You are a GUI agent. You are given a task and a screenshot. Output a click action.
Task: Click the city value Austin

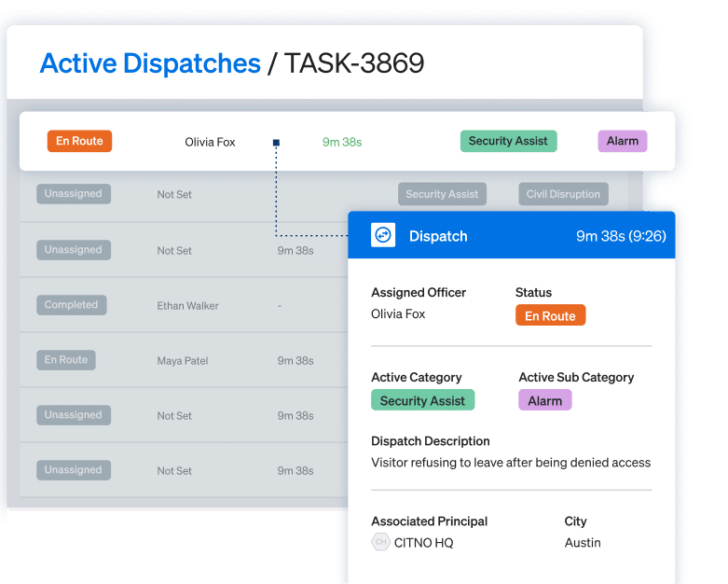click(x=583, y=543)
